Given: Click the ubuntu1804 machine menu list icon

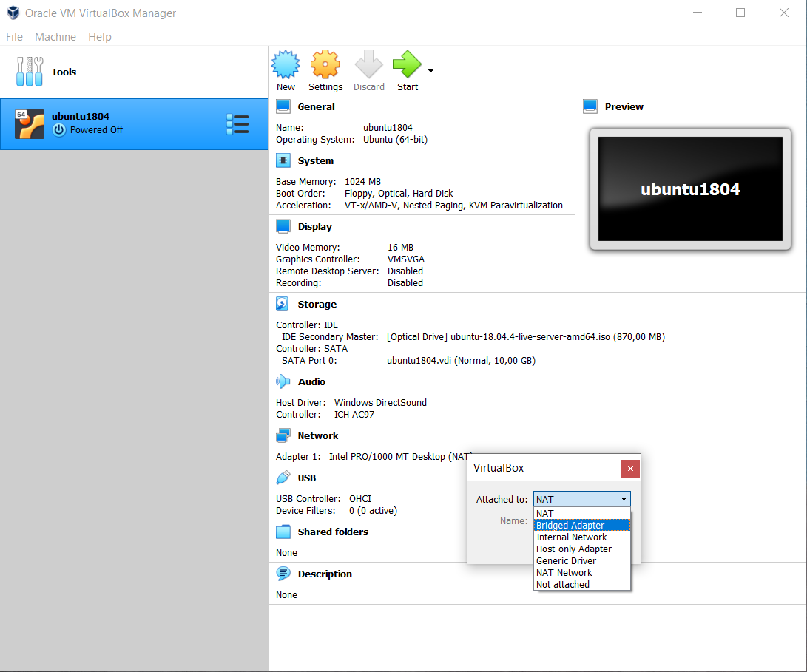Looking at the screenshot, I should [x=237, y=124].
